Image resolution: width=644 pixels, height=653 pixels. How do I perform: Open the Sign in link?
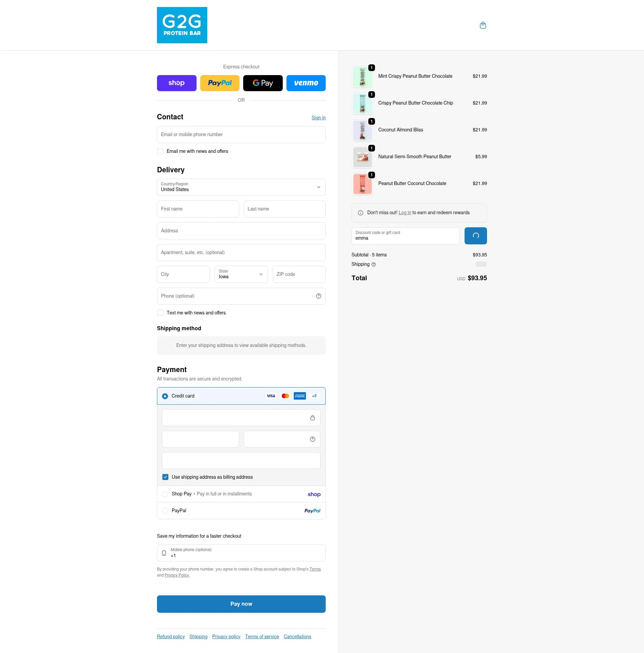[x=318, y=118]
